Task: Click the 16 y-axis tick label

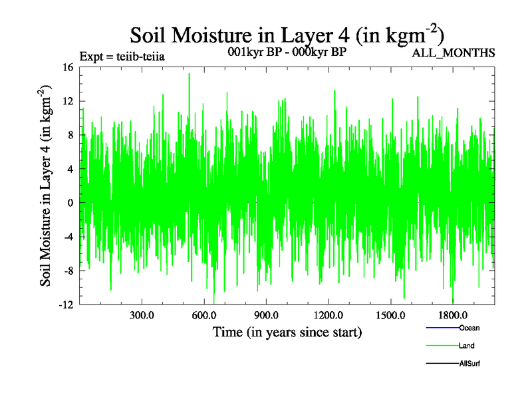Action: pyautogui.click(x=68, y=67)
